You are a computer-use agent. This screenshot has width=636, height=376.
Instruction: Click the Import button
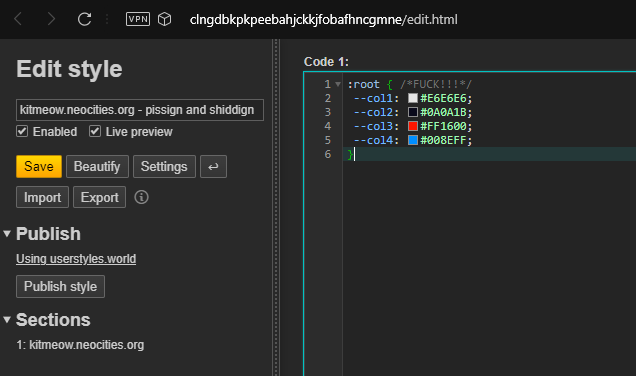(x=43, y=197)
